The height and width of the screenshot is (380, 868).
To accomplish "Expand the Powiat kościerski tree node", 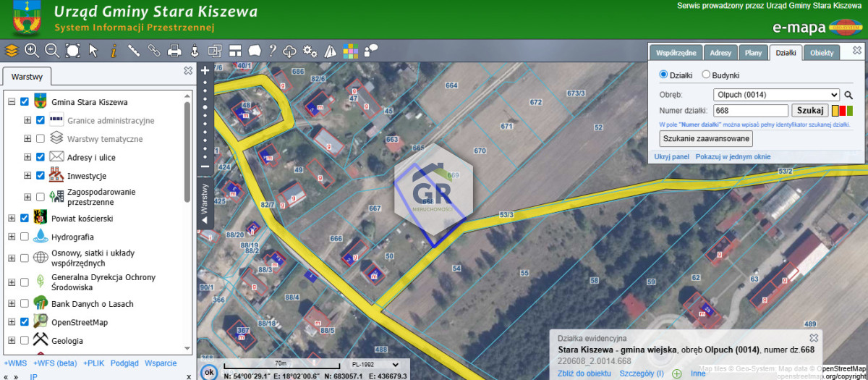I will point(12,219).
